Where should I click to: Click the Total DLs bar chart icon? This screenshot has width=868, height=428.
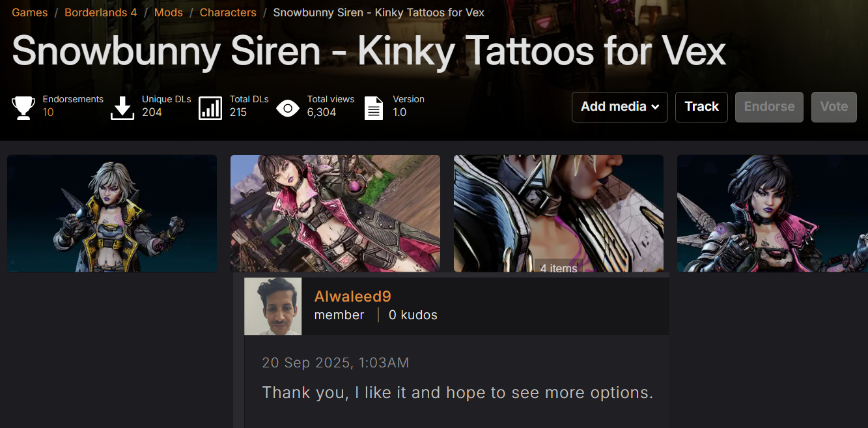210,107
